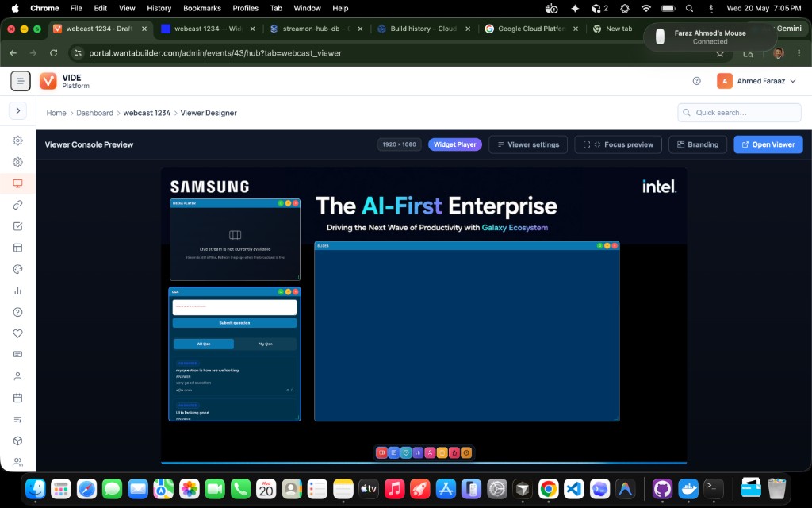The image size is (812, 508).
Task: Switch to My Qns tab
Action: (x=265, y=344)
